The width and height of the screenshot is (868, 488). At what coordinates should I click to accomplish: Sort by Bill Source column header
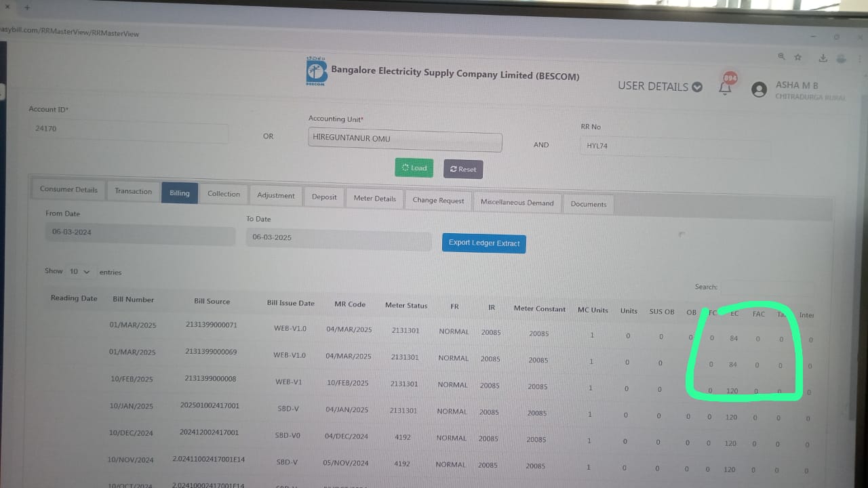pyautogui.click(x=212, y=302)
